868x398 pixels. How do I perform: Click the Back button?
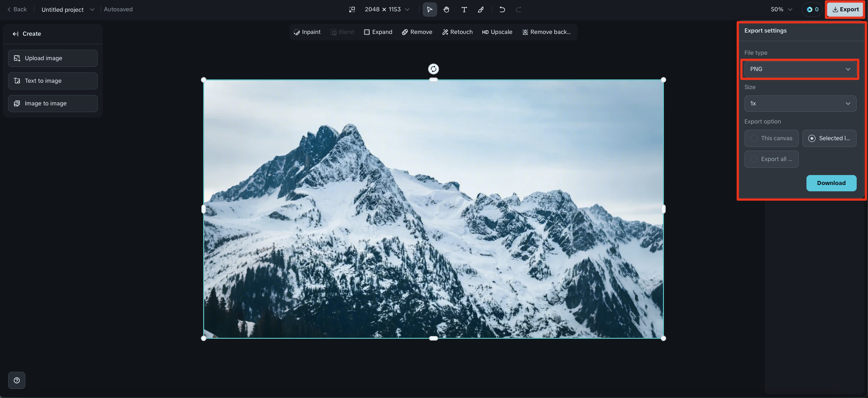pos(17,9)
